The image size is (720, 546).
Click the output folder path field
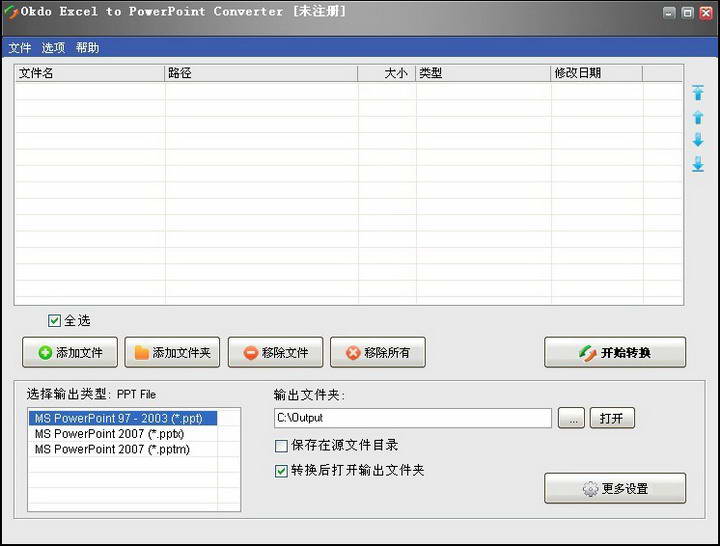tap(413, 418)
